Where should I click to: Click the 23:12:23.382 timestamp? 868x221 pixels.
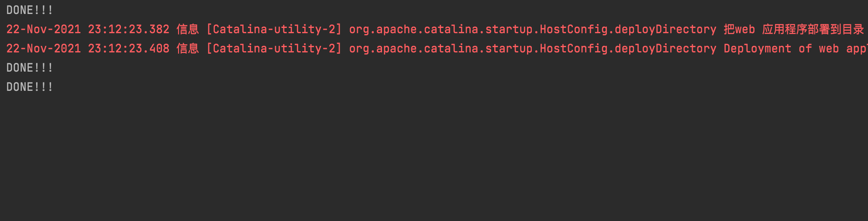pos(128,29)
